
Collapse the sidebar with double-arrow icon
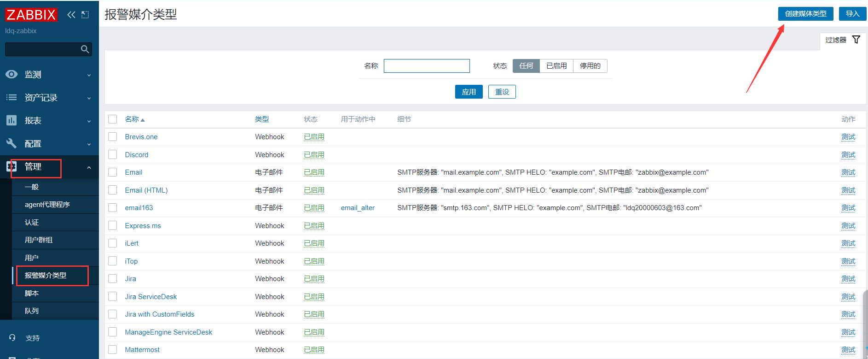71,15
